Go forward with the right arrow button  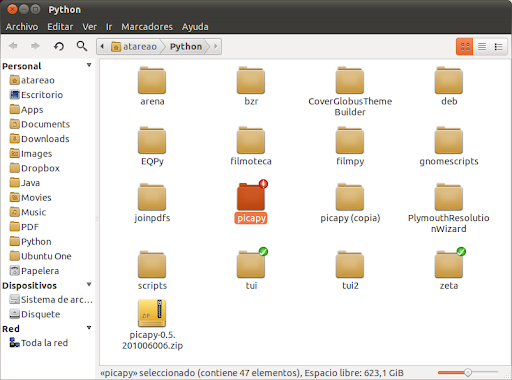[x=35, y=46]
